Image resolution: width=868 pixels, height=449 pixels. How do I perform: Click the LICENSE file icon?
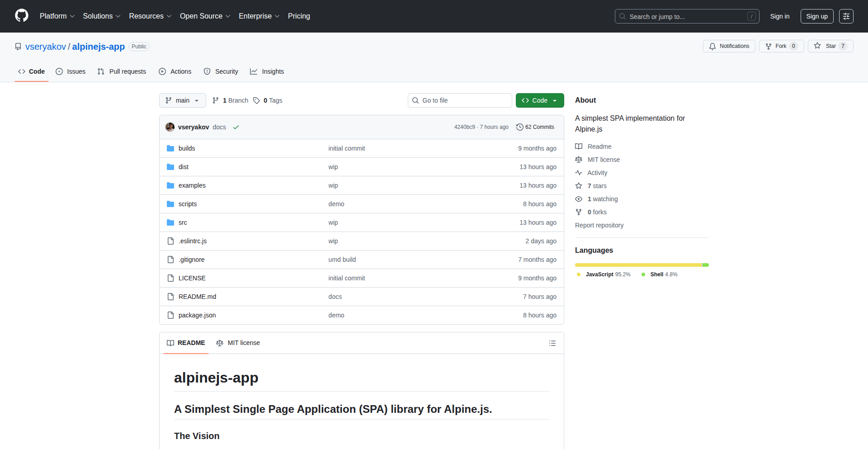click(170, 278)
